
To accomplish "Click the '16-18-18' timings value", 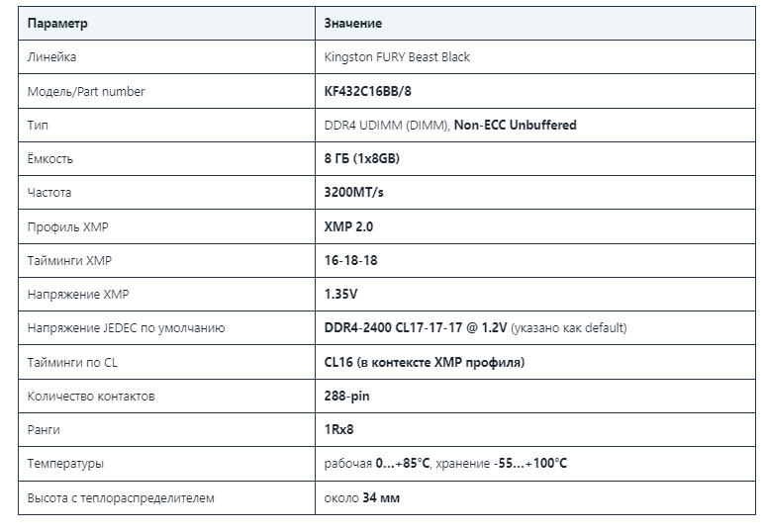I will tap(350, 260).
